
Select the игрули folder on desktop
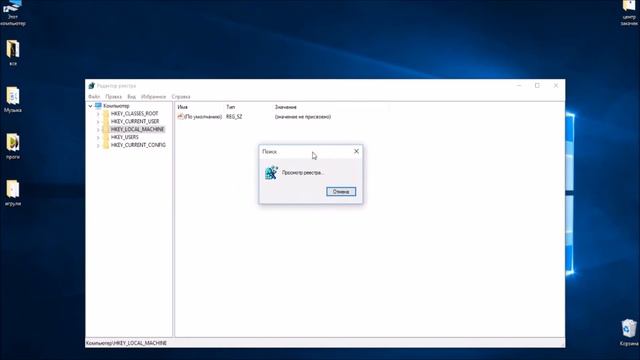[x=13, y=193]
